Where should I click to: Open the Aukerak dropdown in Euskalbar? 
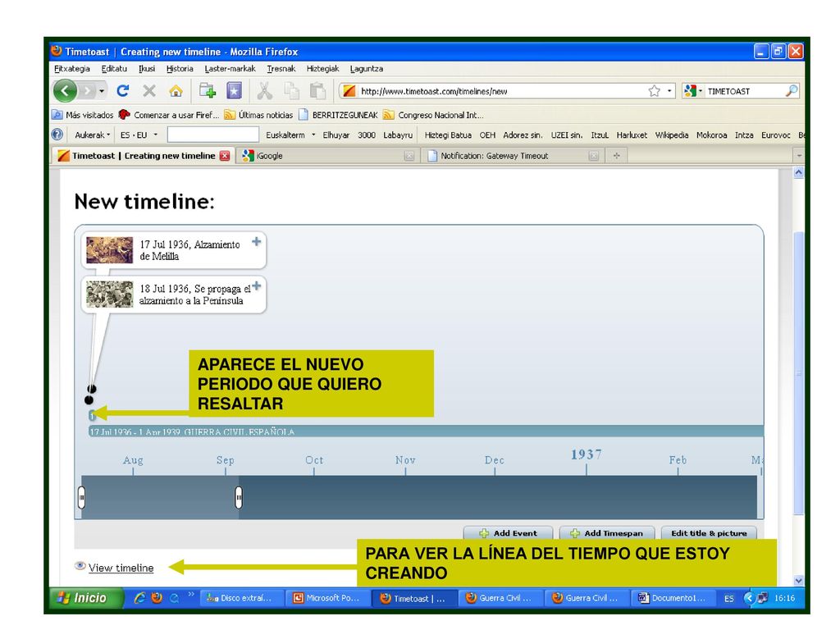pos(92,135)
